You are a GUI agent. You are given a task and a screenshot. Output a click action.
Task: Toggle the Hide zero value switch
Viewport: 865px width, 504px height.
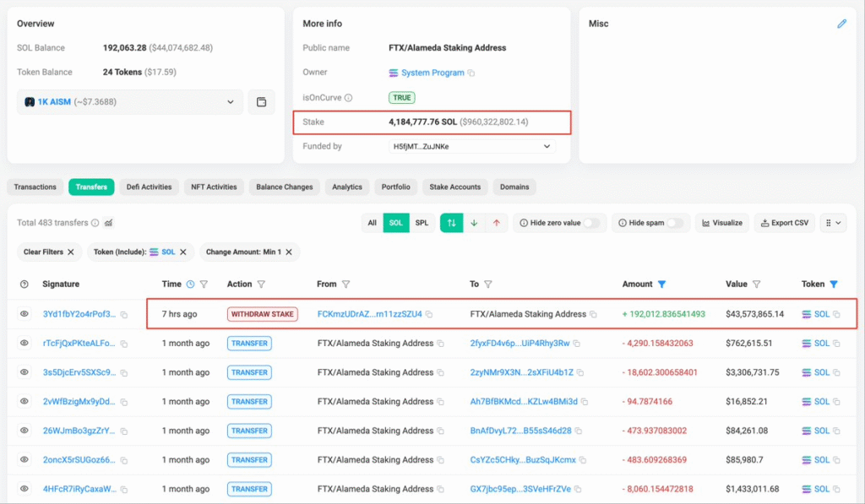click(592, 223)
